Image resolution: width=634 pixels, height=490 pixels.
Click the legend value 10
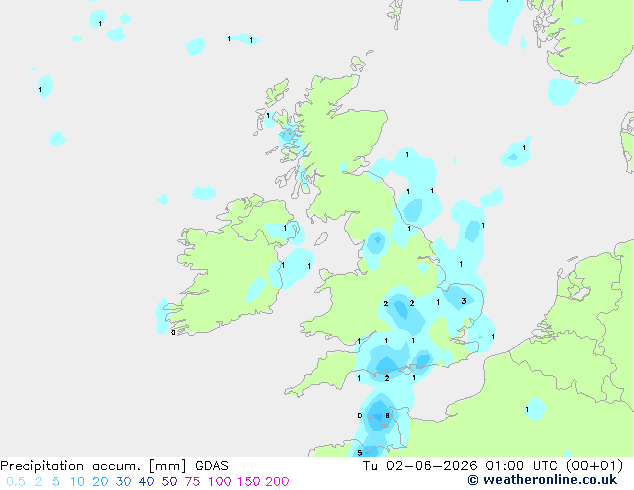click(x=77, y=482)
